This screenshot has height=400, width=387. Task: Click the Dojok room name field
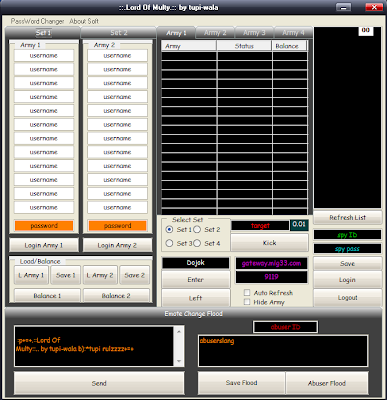[196, 263]
